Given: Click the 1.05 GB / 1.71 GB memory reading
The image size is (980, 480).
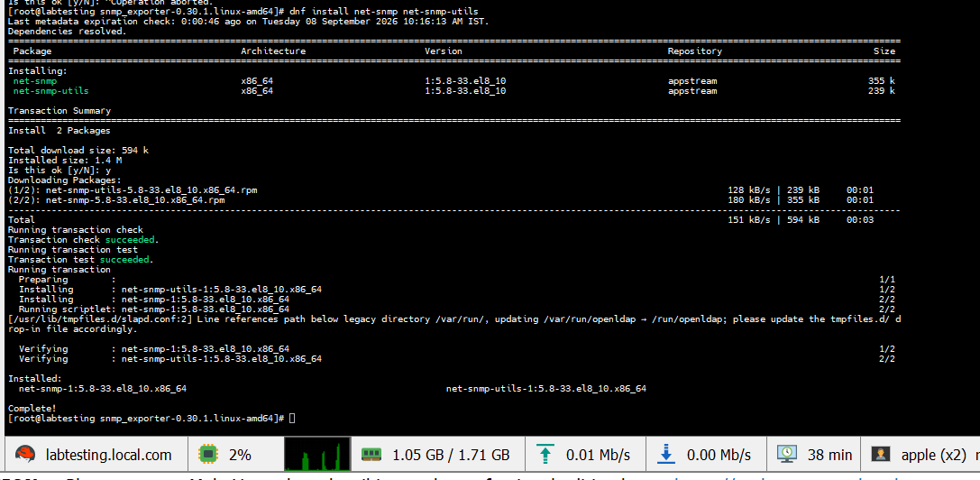Looking at the screenshot, I should pyautogui.click(x=452, y=455).
